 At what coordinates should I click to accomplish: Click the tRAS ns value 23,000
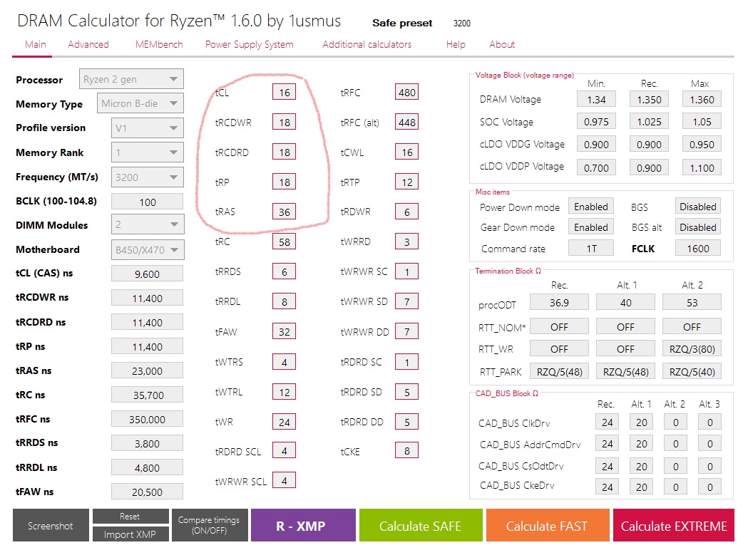pyautogui.click(x=148, y=370)
